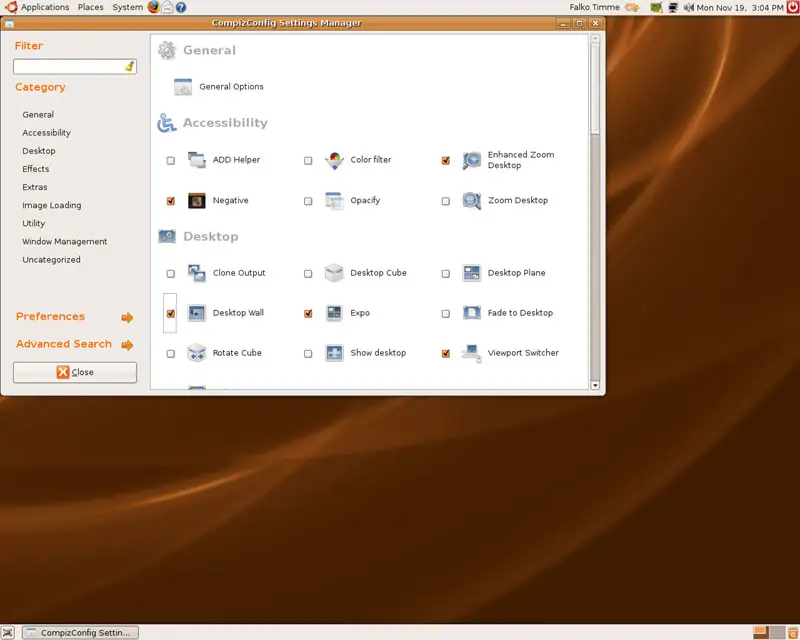
Task: Select the Uncategorized category
Action: click(52, 260)
